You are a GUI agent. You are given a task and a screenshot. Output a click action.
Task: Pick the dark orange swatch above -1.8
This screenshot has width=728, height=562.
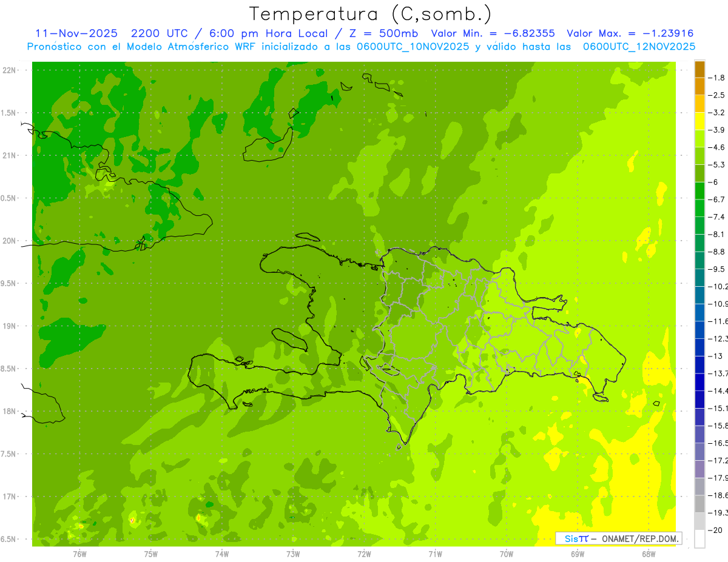(700, 69)
